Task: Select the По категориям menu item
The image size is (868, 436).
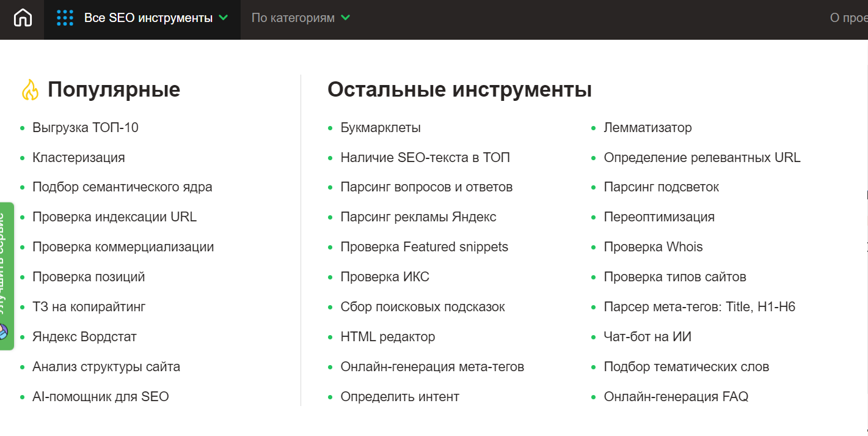Action: point(293,18)
